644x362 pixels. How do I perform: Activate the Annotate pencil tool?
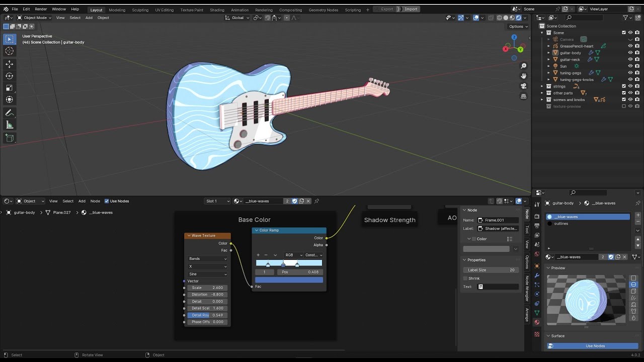pos(9,113)
